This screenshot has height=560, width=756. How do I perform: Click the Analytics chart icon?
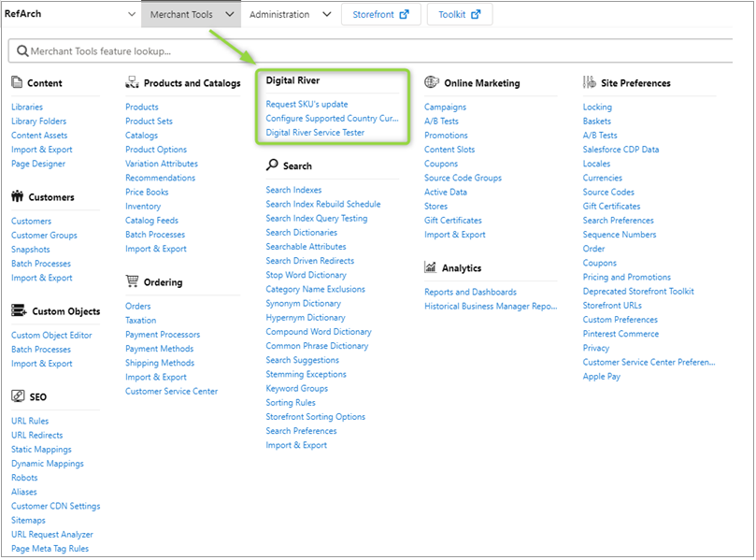430,267
